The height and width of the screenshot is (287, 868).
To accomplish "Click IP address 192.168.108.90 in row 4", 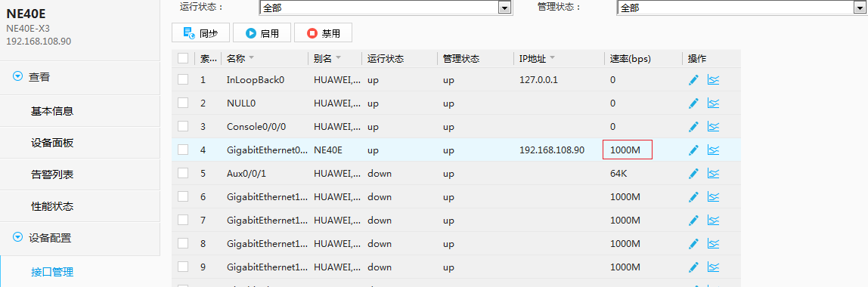I will [x=552, y=150].
